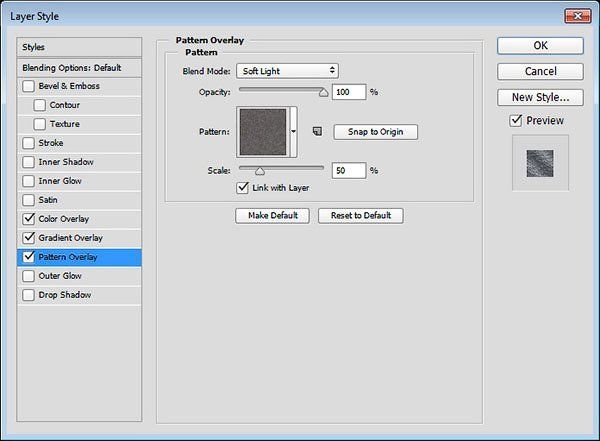The height and width of the screenshot is (441, 600).
Task: Open the pattern picker dropdown arrow
Action: click(x=293, y=132)
